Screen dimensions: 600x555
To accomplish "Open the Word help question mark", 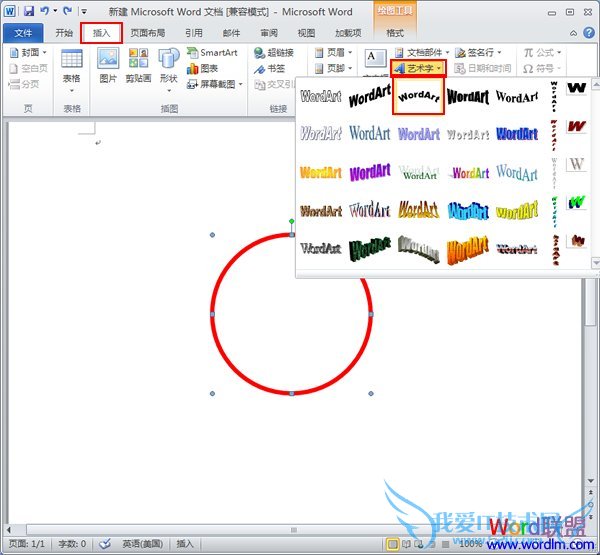I will coord(589,33).
